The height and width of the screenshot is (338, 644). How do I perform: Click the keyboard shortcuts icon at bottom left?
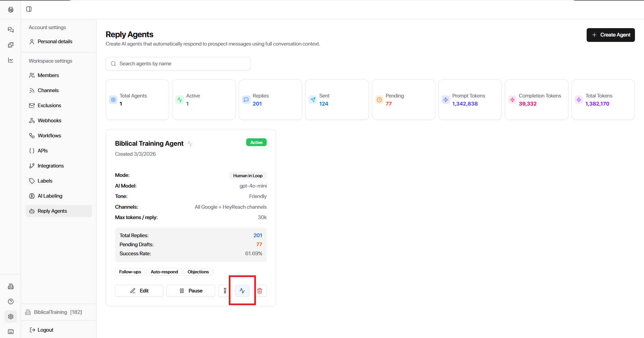[11, 332]
